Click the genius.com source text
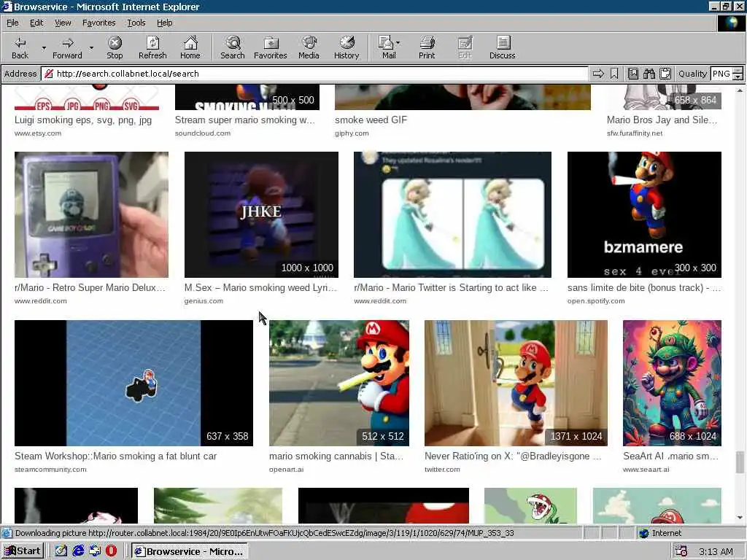 pyautogui.click(x=204, y=301)
